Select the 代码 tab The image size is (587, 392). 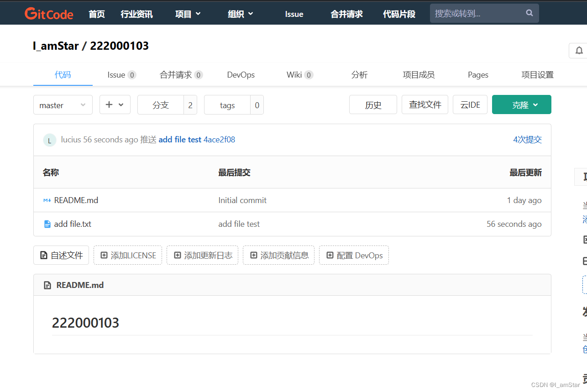pos(63,75)
